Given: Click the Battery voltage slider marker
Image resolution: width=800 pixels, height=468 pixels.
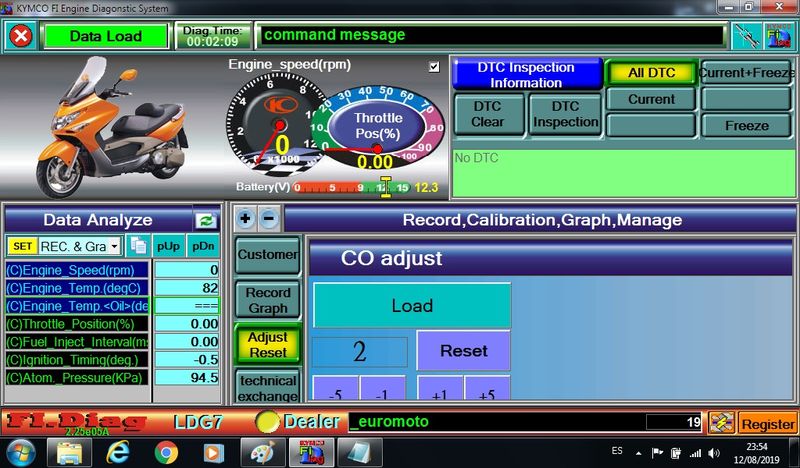Looking at the screenshot, I should click(386, 187).
